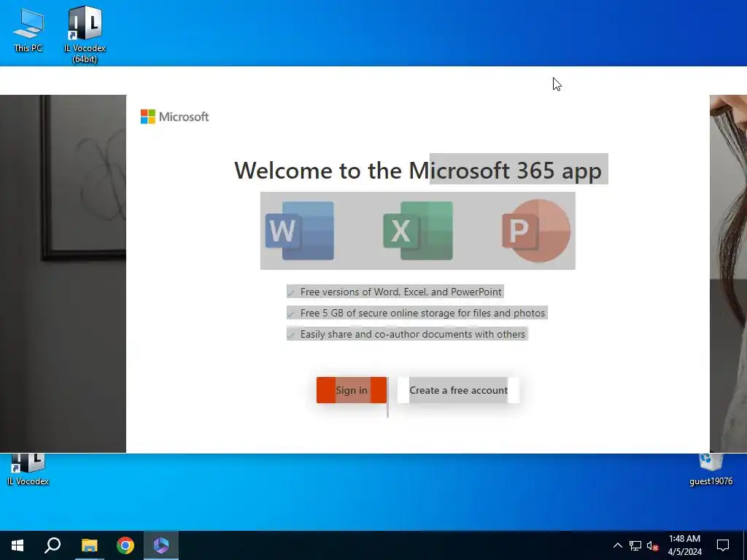This screenshot has height=560, width=747.
Task: Open the IL Vocodex desktop shortcut at bottom left
Action: click(28, 470)
